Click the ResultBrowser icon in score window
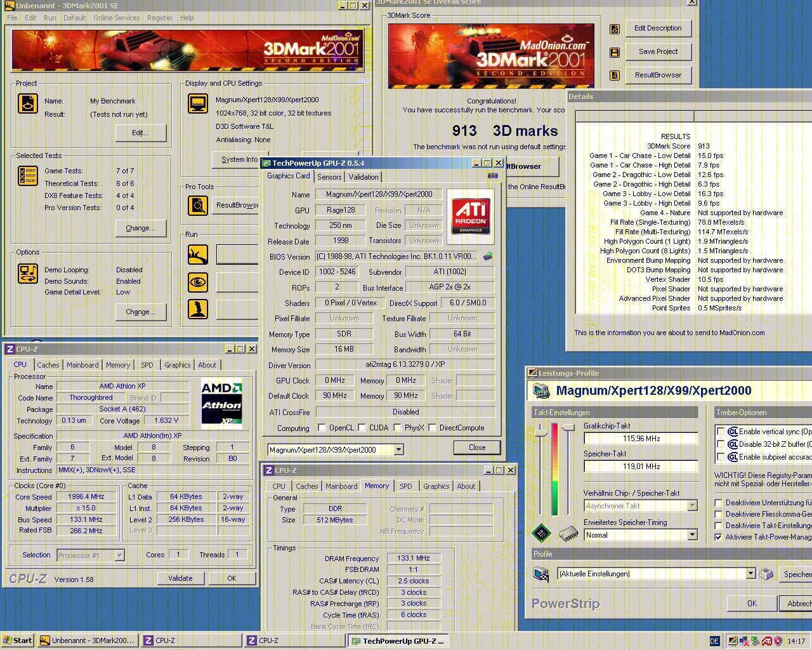 [614, 76]
